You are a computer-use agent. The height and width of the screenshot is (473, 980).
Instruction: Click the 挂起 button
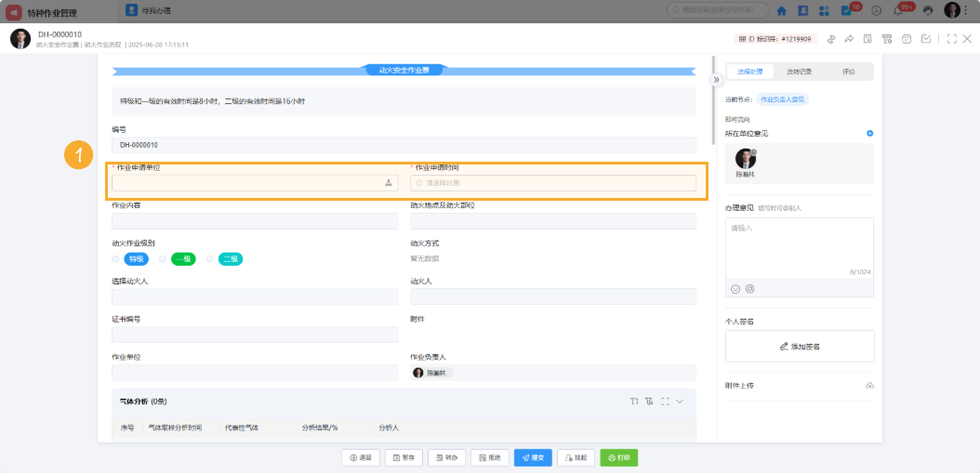point(576,457)
